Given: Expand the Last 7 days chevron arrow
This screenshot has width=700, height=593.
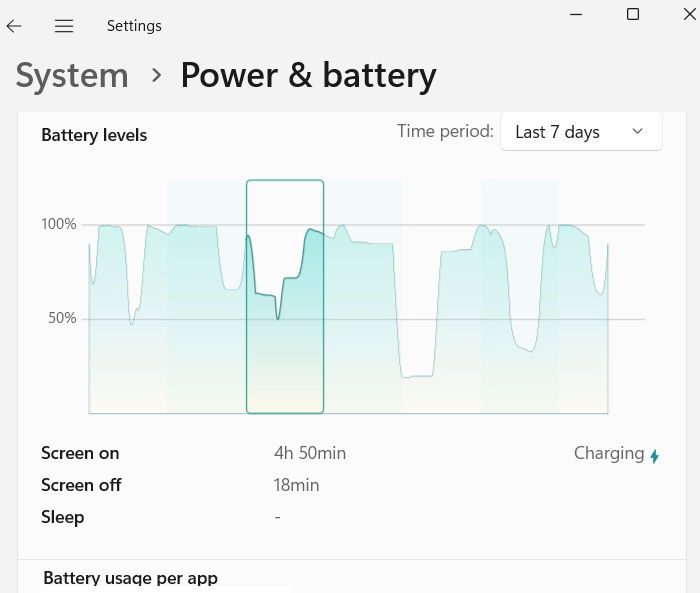Looking at the screenshot, I should pyautogui.click(x=638, y=132).
